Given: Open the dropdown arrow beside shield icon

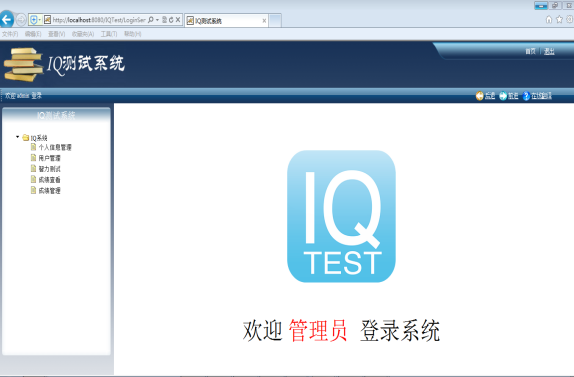Looking at the screenshot, I should click(40, 20).
